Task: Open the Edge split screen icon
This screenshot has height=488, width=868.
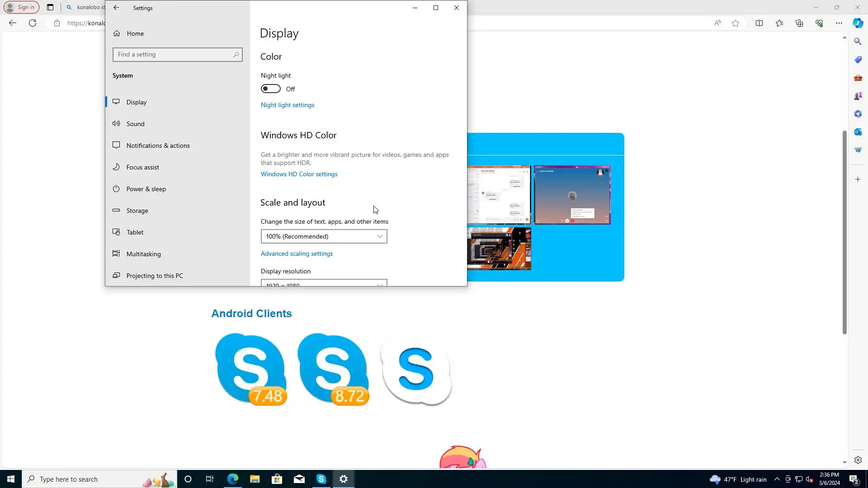Action: coord(759,23)
